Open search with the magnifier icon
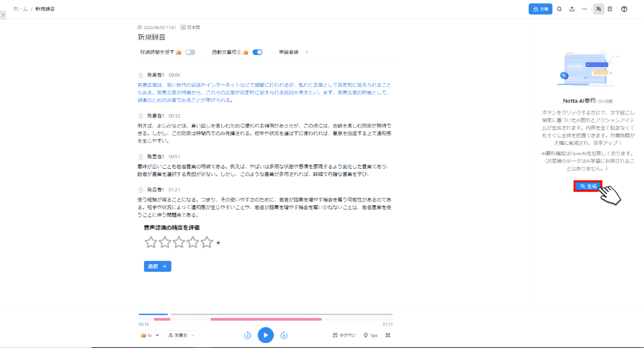The width and height of the screenshot is (644, 348). [x=559, y=9]
